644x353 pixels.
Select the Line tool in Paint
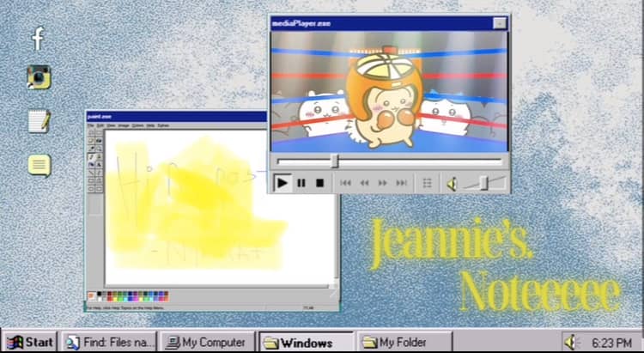[x=91, y=173]
